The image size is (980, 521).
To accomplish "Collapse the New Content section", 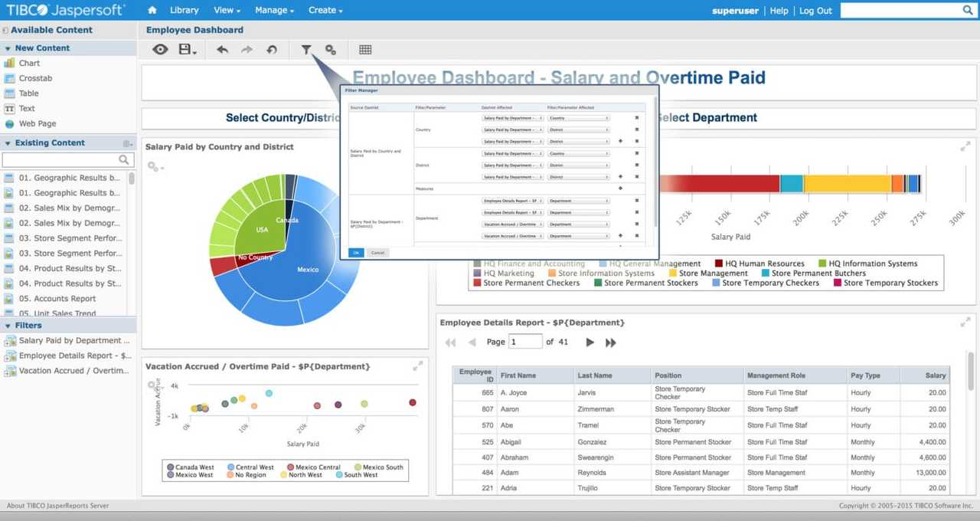I will [8, 48].
